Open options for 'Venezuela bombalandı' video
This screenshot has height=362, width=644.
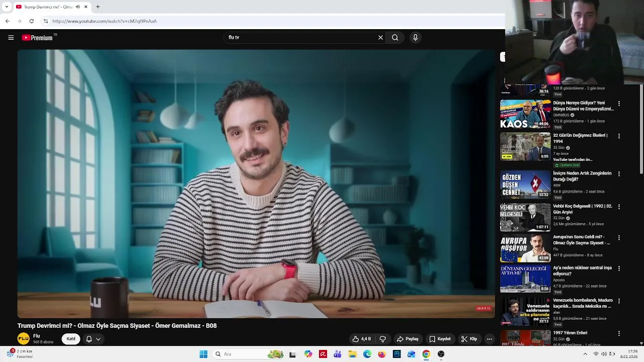coord(619,301)
